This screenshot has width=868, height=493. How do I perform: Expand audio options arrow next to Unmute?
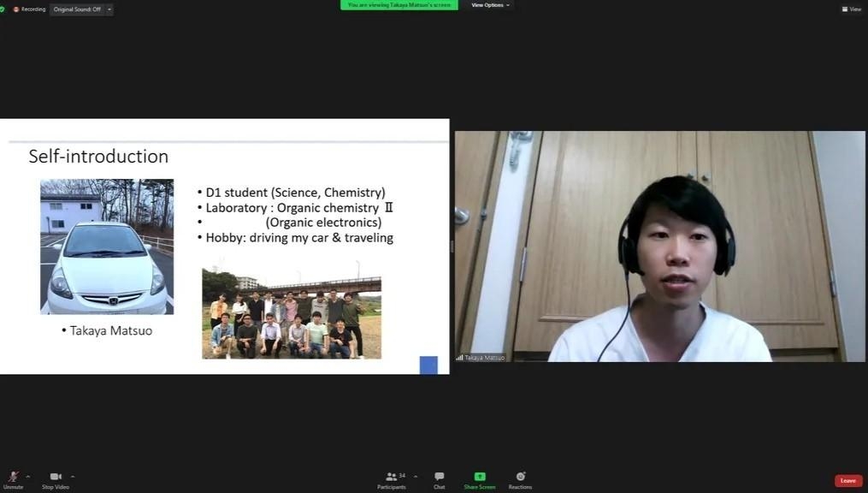click(x=28, y=476)
